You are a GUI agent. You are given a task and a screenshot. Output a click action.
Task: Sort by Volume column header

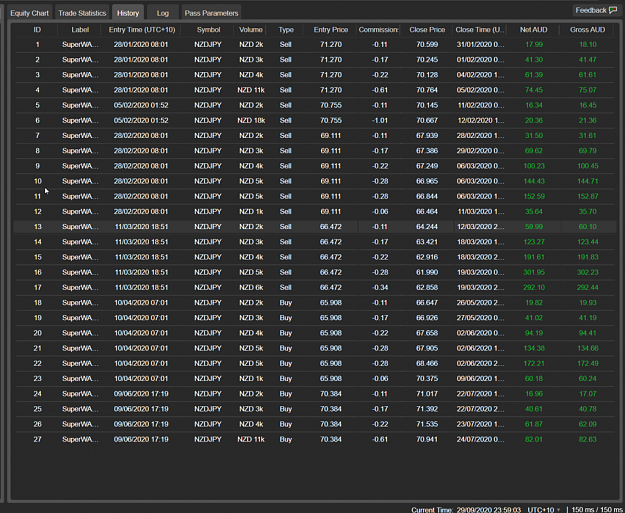(x=251, y=29)
